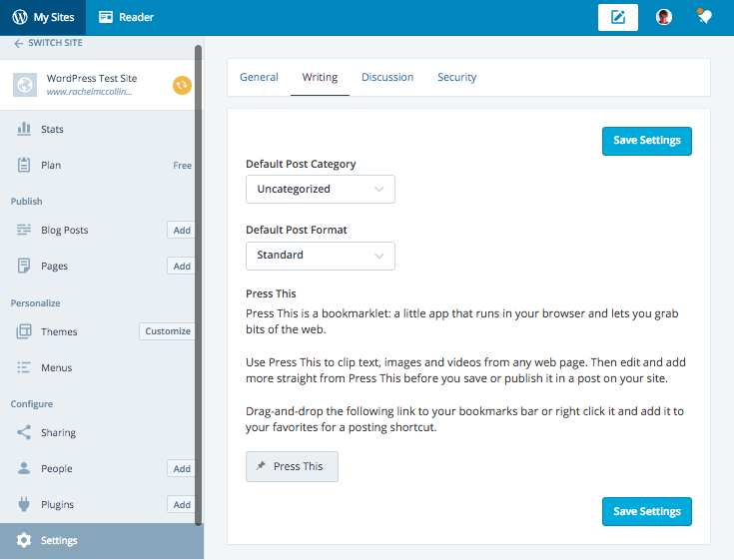Image resolution: width=734 pixels, height=560 pixels.
Task: Switch to the Discussion tab
Action: click(387, 77)
